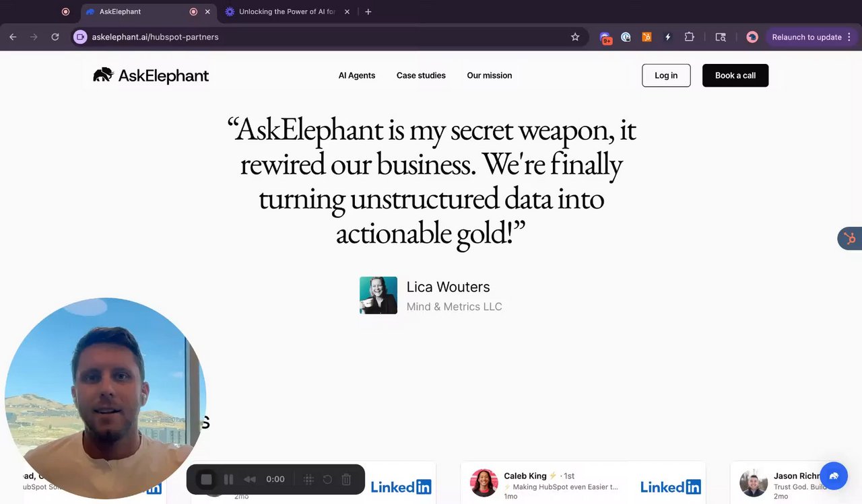This screenshot has width=862, height=504.
Task: Restart the recording with the circular arrow
Action: (327, 479)
